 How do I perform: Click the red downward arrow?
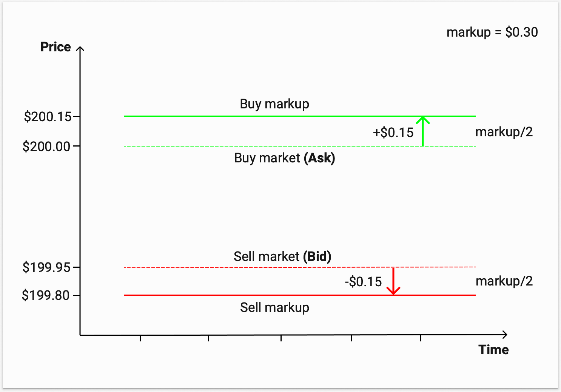coord(393,281)
